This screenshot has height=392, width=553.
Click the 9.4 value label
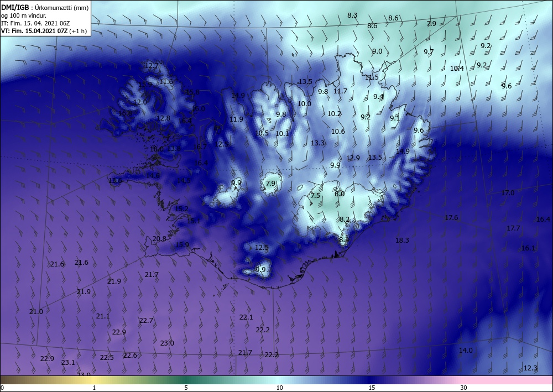[378, 97]
